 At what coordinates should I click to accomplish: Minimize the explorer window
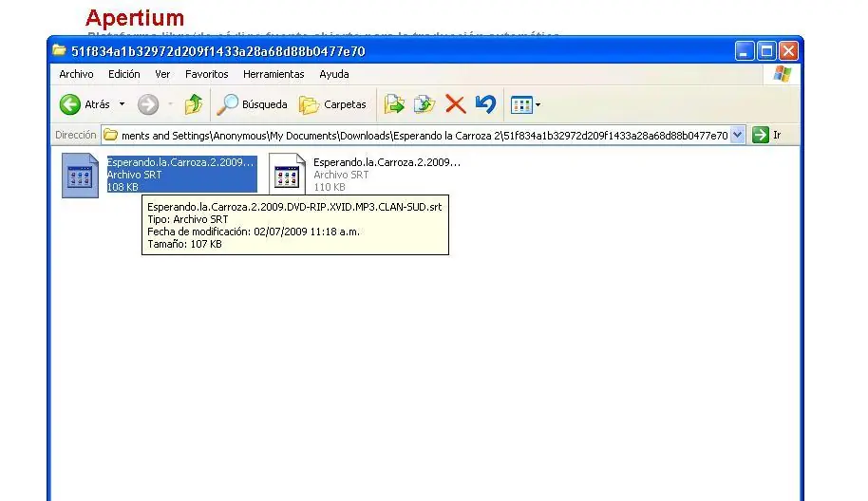tap(745, 51)
